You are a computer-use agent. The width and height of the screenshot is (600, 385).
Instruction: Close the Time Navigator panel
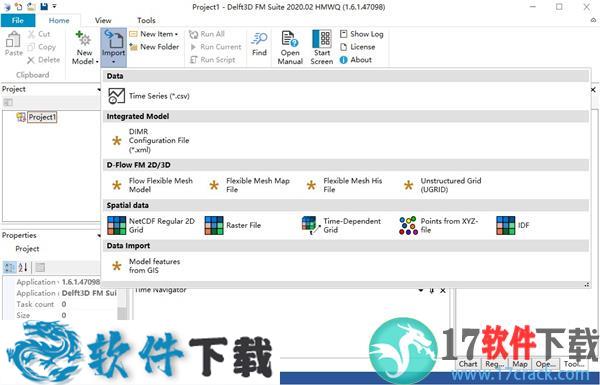coord(443,290)
